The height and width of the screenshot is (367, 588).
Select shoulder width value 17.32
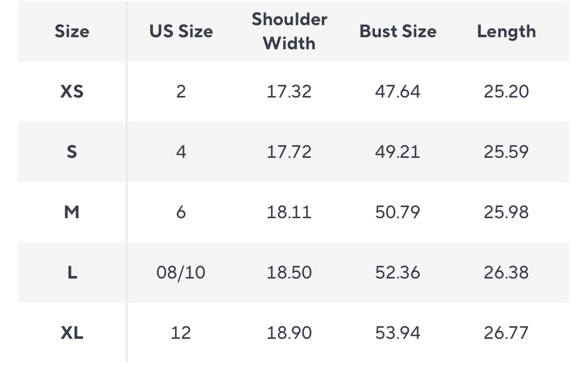289,91
